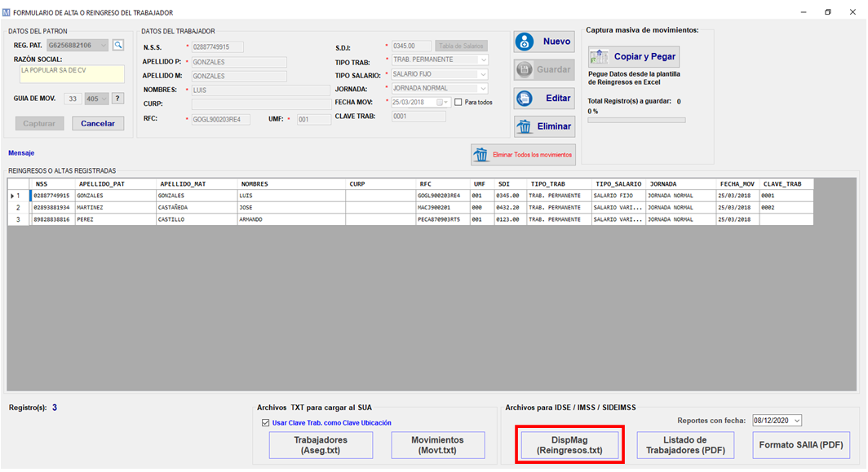Screen dimensions: 868x472
Task: Click the RFC column header
Action: (x=443, y=184)
